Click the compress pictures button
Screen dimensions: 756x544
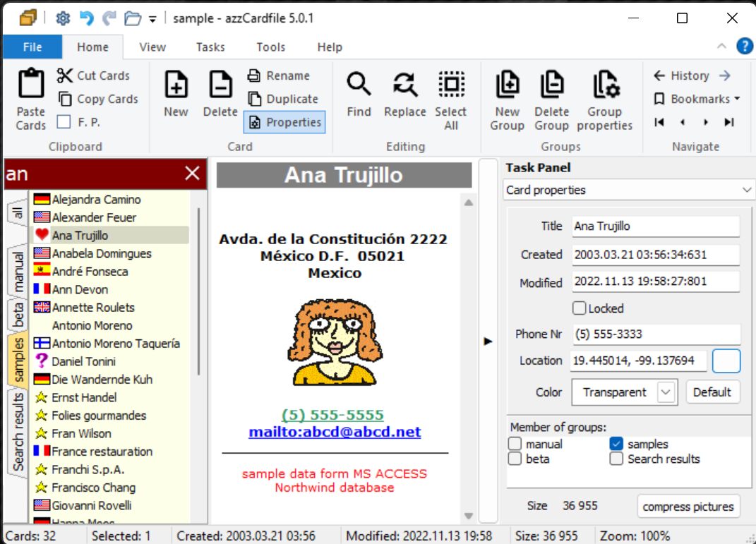tap(688, 507)
